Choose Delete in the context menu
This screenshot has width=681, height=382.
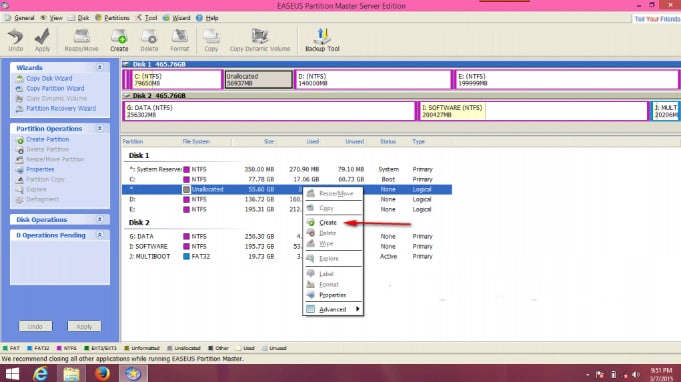coord(333,233)
